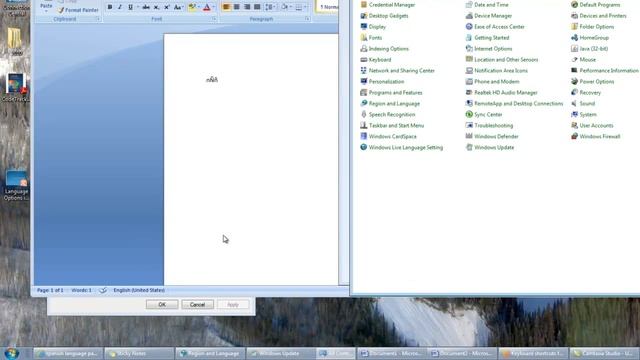640x360 pixels.
Task: Click the Date and Time icon
Action: 469,5
